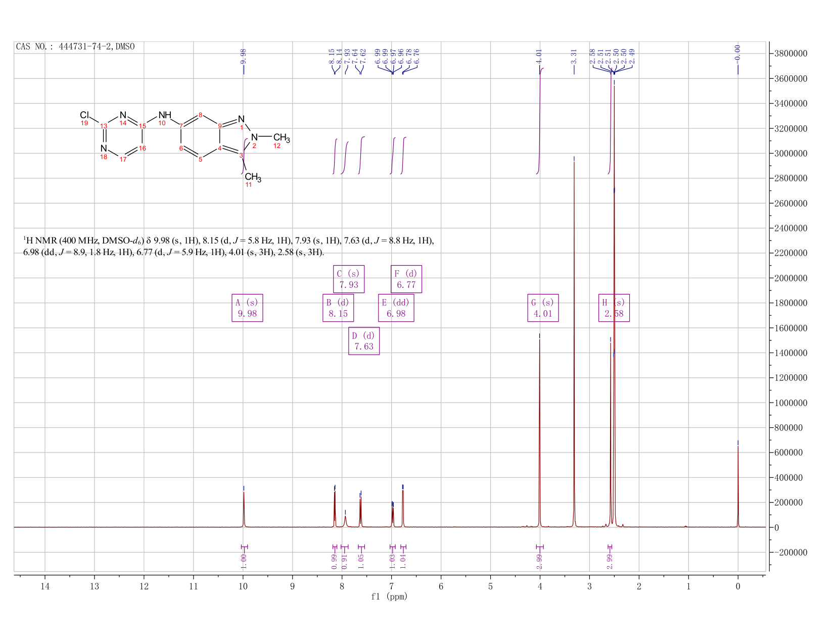Click the integral value 1.05 below baseline
Viewport: 834px width, 644px height.
361,561
